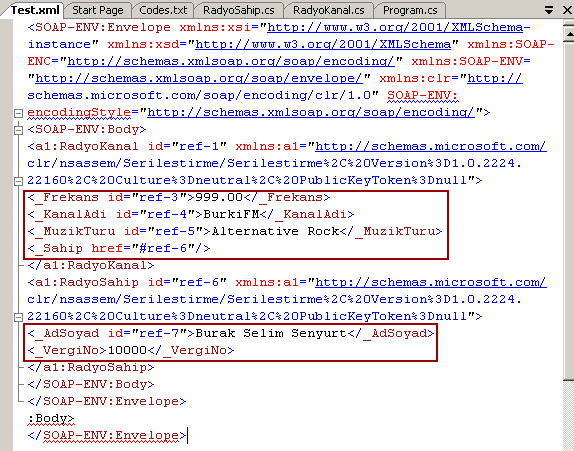Open the active files dropdown arrow

pos(549,10)
